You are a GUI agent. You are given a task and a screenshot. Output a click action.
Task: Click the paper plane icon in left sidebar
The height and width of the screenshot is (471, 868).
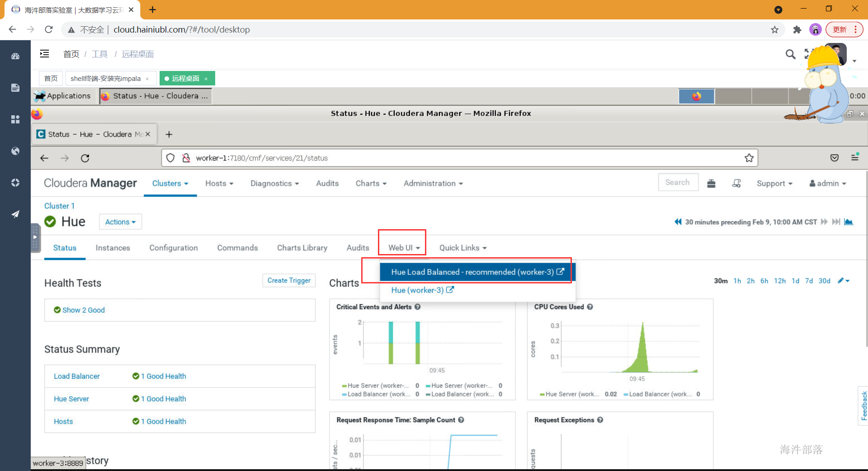pyautogui.click(x=15, y=214)
